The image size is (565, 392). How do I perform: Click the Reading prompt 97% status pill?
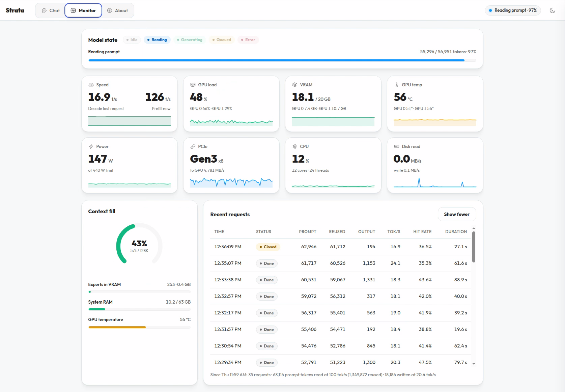tap(513, 10)
